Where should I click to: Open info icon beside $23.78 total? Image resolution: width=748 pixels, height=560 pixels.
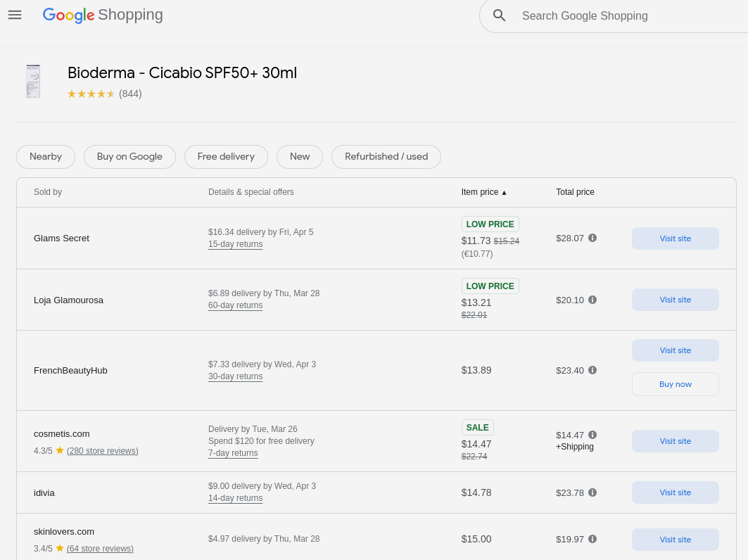coord(592,492)
